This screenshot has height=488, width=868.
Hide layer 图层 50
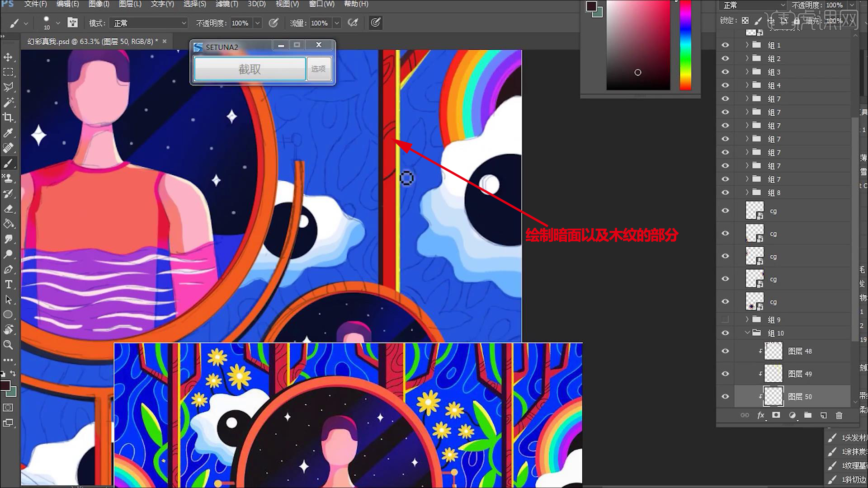[726, 396]
